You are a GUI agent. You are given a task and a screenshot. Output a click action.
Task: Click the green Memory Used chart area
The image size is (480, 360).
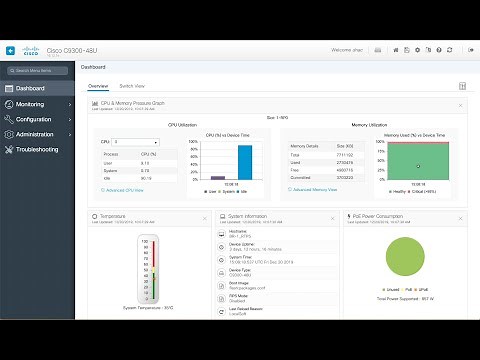point(418,161)
